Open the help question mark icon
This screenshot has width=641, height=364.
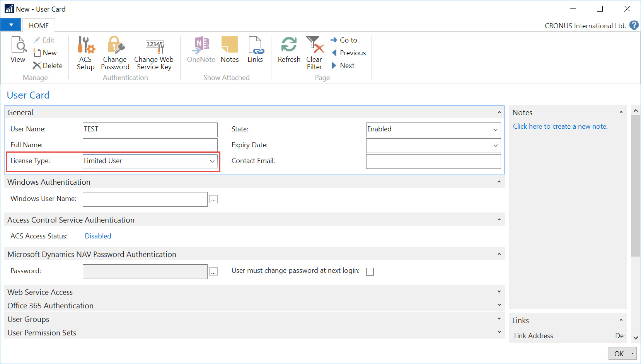point(634,26)
